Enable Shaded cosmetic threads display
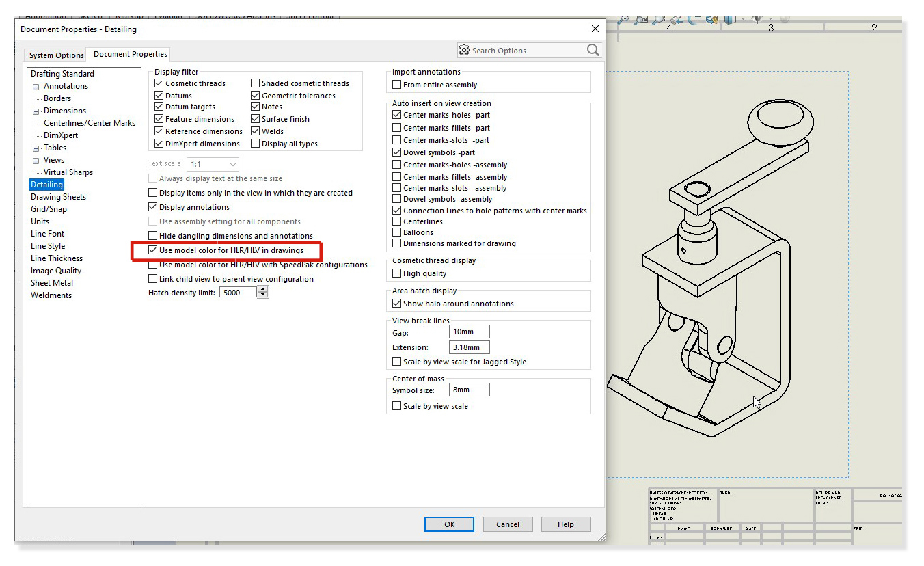This screenshot has width=924, height=566. tap(254, 83)
